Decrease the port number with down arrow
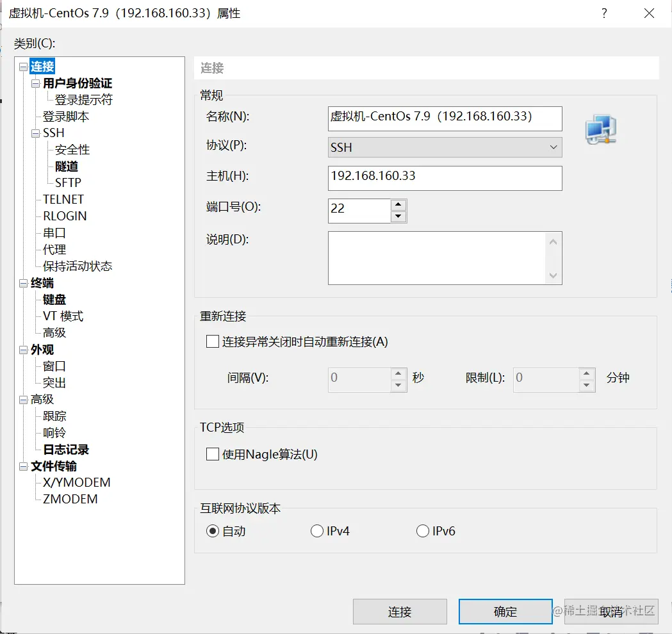This screenshot has height=634, width=672. (398, 216)
